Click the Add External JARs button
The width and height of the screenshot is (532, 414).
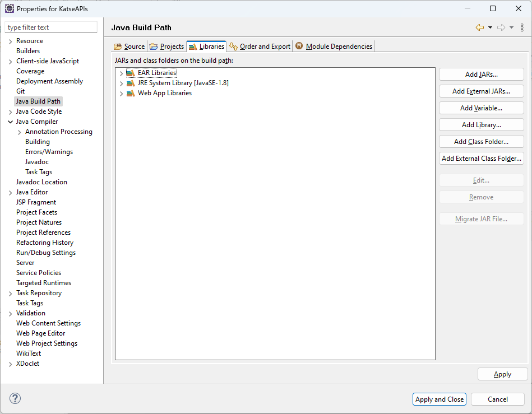481,91
